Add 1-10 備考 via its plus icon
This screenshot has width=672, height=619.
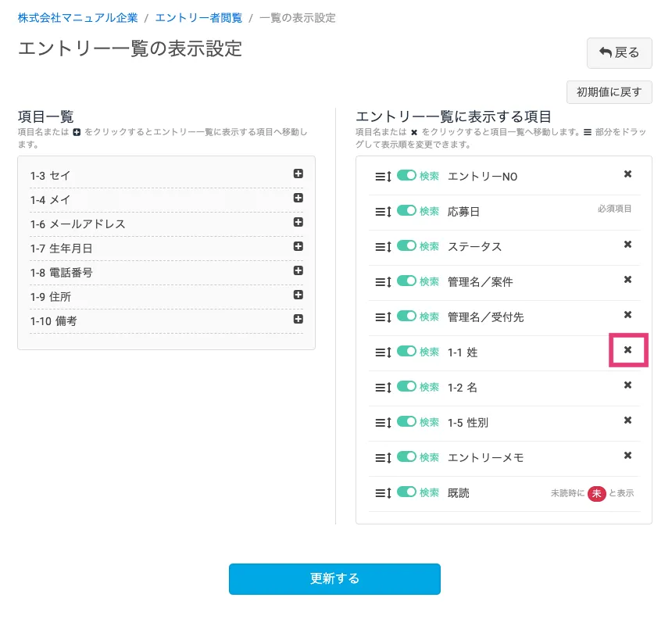click(298, 320)
